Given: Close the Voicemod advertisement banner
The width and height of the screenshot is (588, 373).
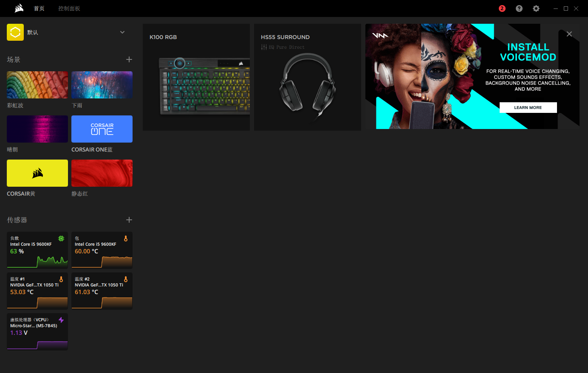Looking at the screenshot, I should pos(569,34).
